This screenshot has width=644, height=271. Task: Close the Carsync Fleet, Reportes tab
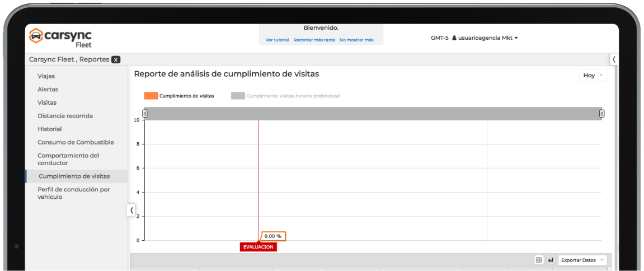(x=116, y=59)
